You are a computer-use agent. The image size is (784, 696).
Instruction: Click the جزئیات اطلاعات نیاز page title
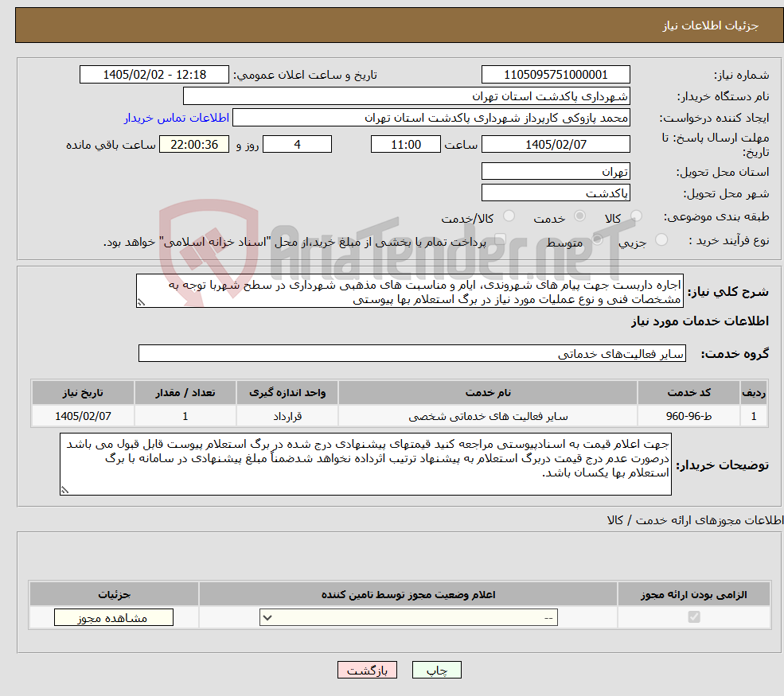coord(711,25)
